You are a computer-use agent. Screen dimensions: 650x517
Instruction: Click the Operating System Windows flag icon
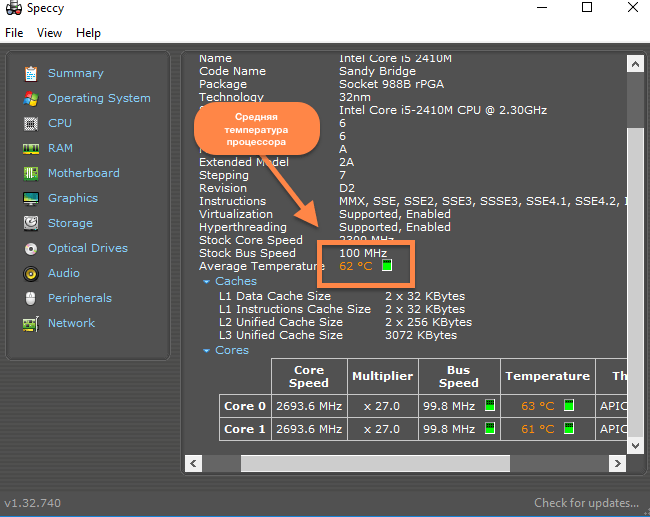31,99
